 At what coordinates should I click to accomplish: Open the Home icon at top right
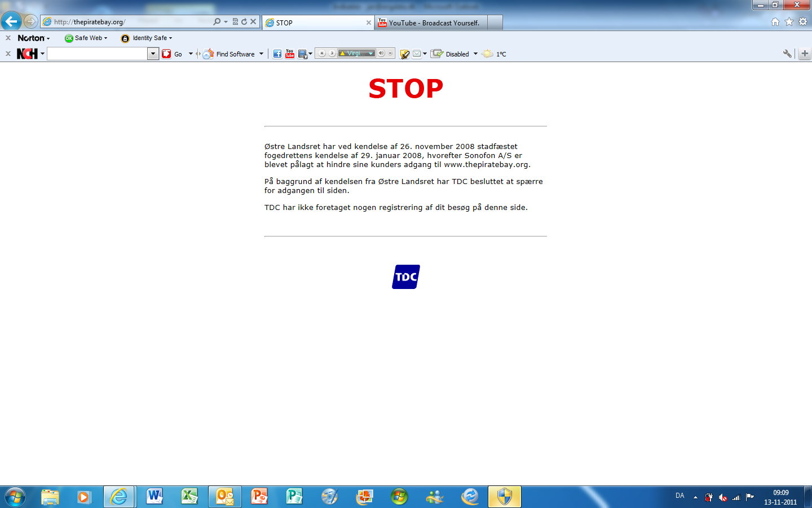tap(775, 22)
